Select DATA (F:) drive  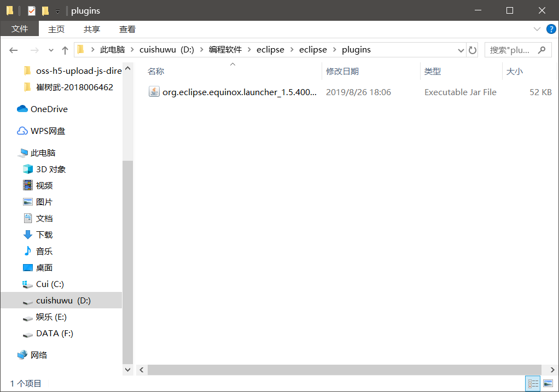48,333
